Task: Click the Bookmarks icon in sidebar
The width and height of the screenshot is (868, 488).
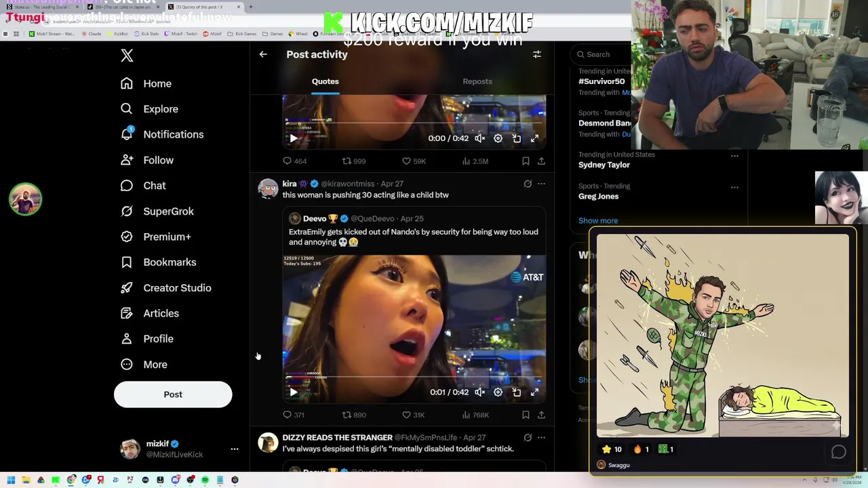Action: click(127, 262)
